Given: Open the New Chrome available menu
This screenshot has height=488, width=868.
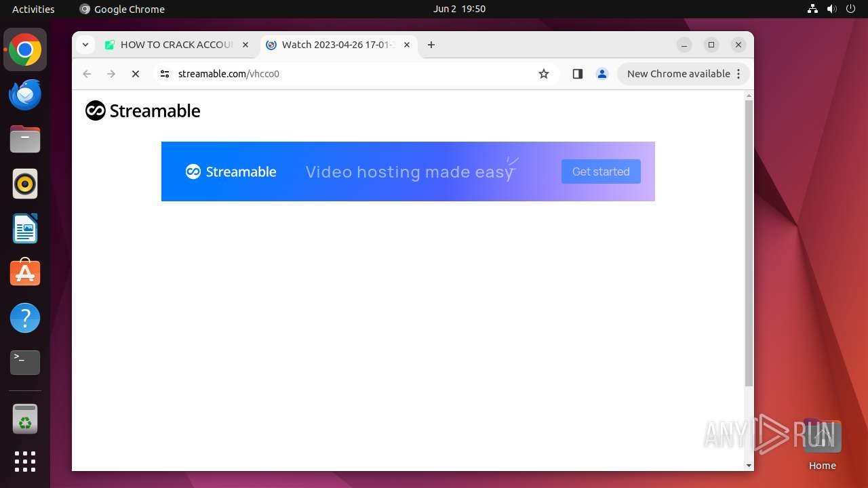Looking at the screenshot, I should click(x=684, y=74).
